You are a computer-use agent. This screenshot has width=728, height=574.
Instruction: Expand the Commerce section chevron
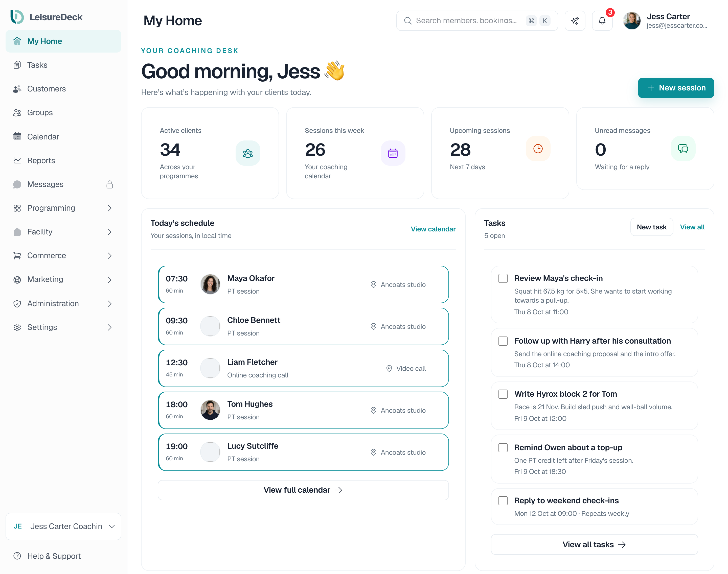click(110, 256)
